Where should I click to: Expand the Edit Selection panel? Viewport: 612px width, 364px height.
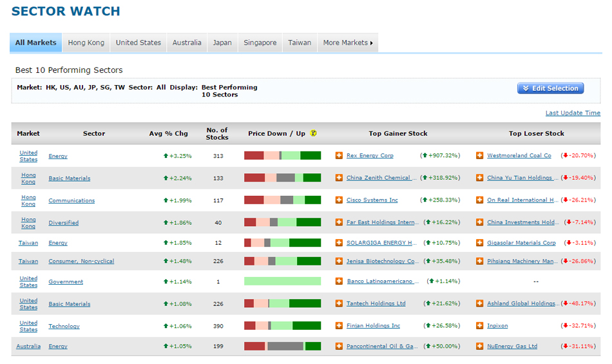coord(550,88)
